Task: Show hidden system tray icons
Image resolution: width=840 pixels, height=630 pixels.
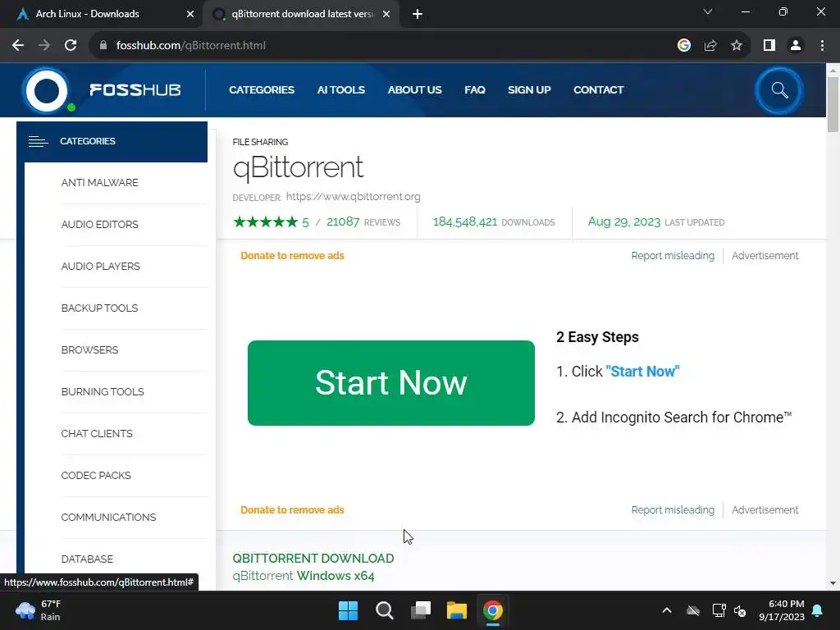Action: (667, 610)
